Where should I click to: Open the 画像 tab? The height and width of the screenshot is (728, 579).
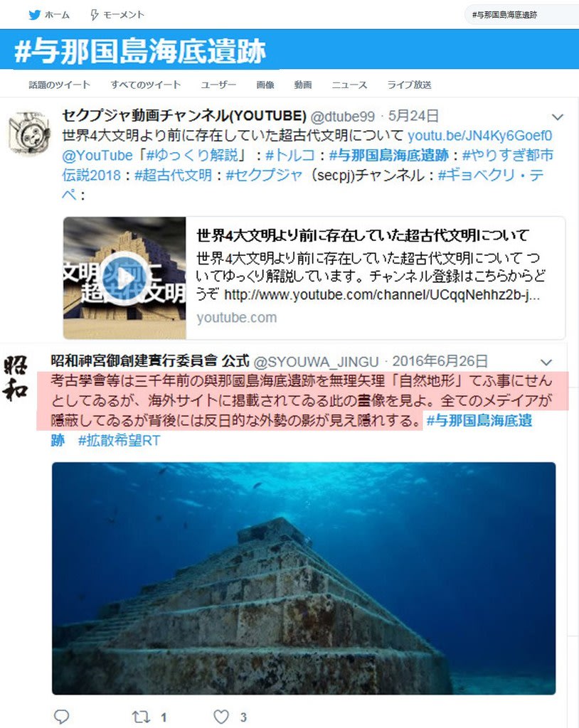point(265,85)
